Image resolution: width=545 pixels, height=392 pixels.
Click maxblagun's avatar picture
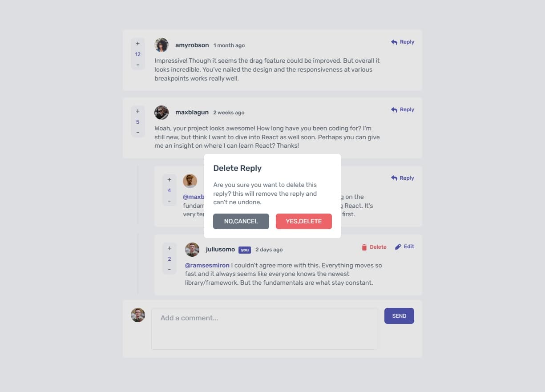point(161,113)
